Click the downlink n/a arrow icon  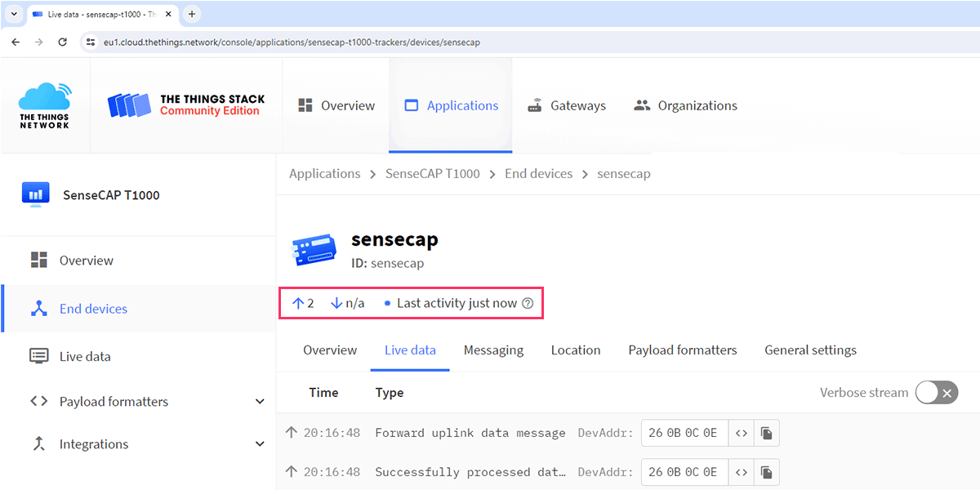336,303
